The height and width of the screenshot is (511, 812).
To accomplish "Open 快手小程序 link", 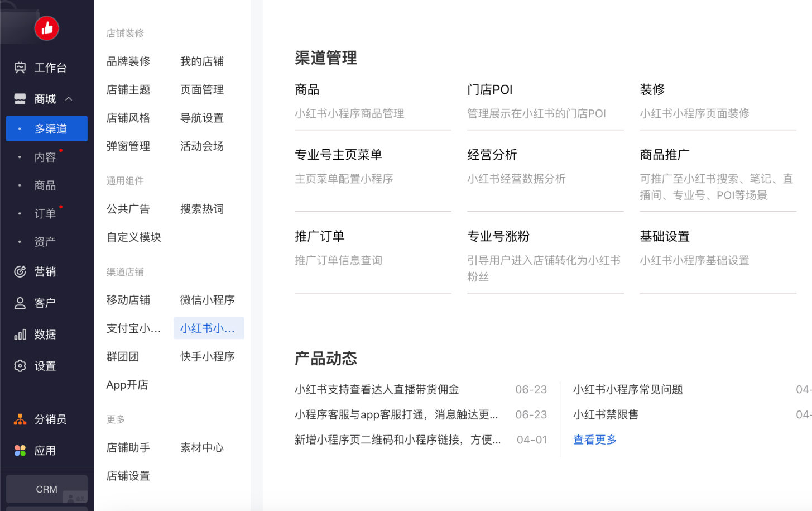I will 208,356.
